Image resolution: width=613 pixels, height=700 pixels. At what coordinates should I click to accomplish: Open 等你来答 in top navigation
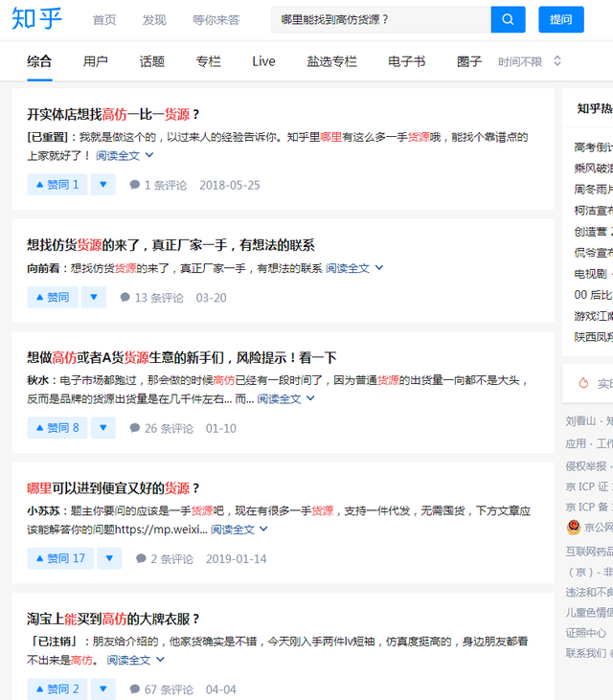tap(216, 20)
